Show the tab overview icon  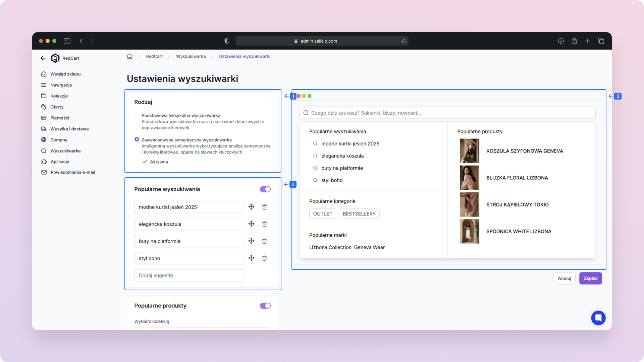(601, 41)
